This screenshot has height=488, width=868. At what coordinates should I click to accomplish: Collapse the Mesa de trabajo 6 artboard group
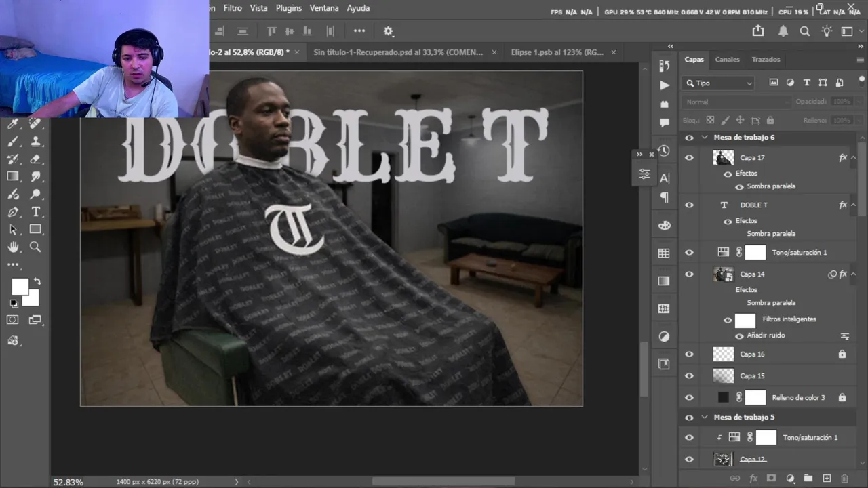pyautogui.click(x=705, y=138)
